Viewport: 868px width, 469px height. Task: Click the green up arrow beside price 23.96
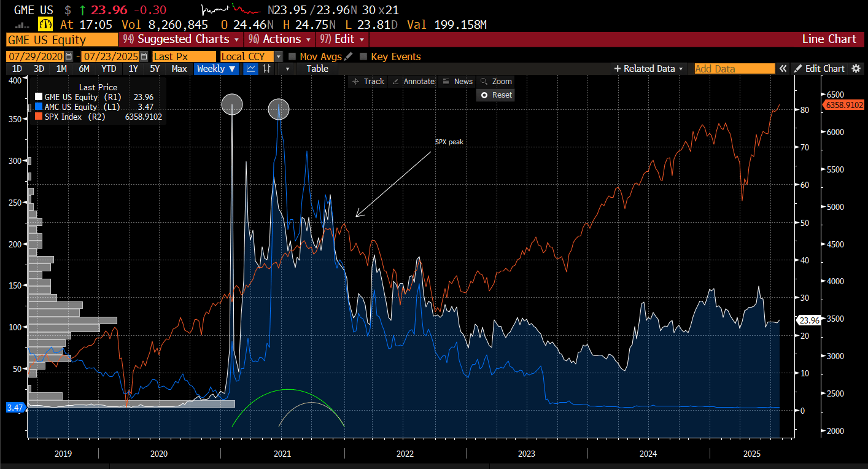pyautogui.click(x=83, y=10)
